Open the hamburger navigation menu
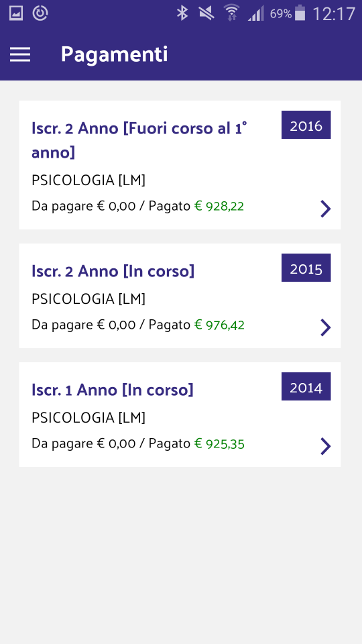The width and height of the screenshot is (362, 644). 20,54
